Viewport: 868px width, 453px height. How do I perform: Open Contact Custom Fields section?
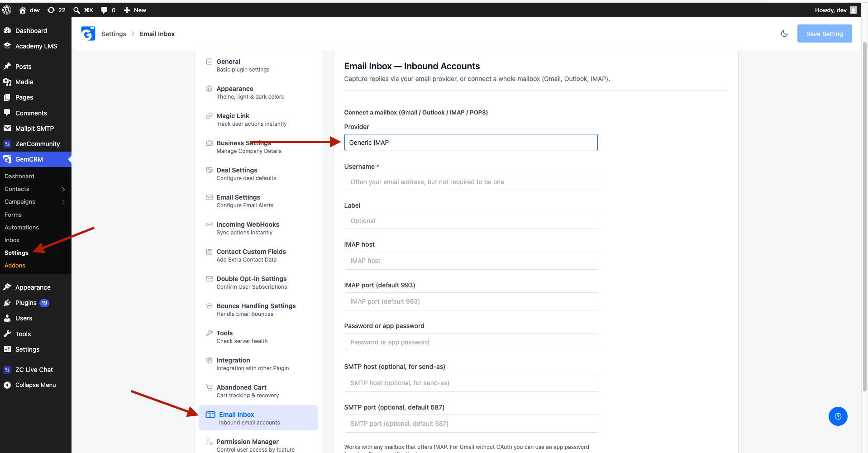tap(258, 256)
